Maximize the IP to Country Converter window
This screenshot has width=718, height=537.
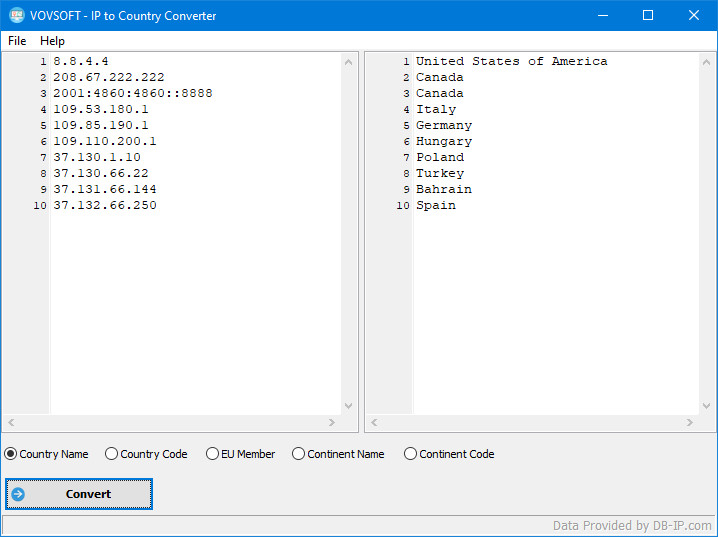648,16
